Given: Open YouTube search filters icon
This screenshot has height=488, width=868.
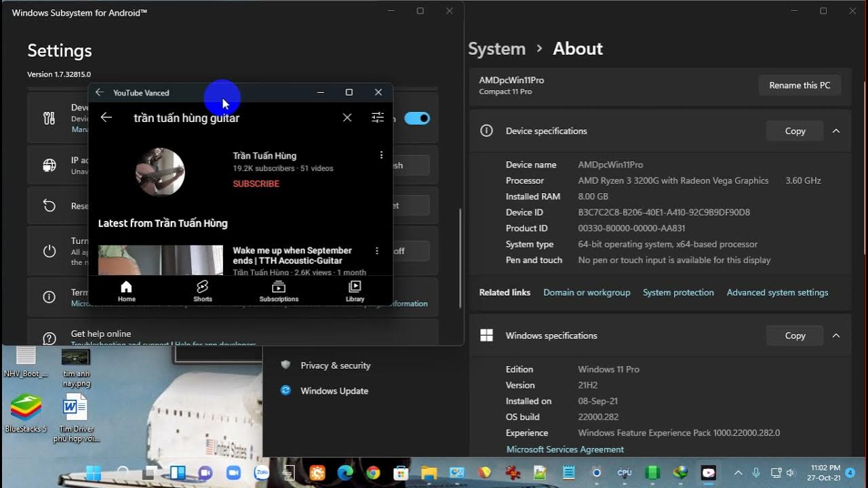Looking at the screenshot, I should (x=378, y=117).
